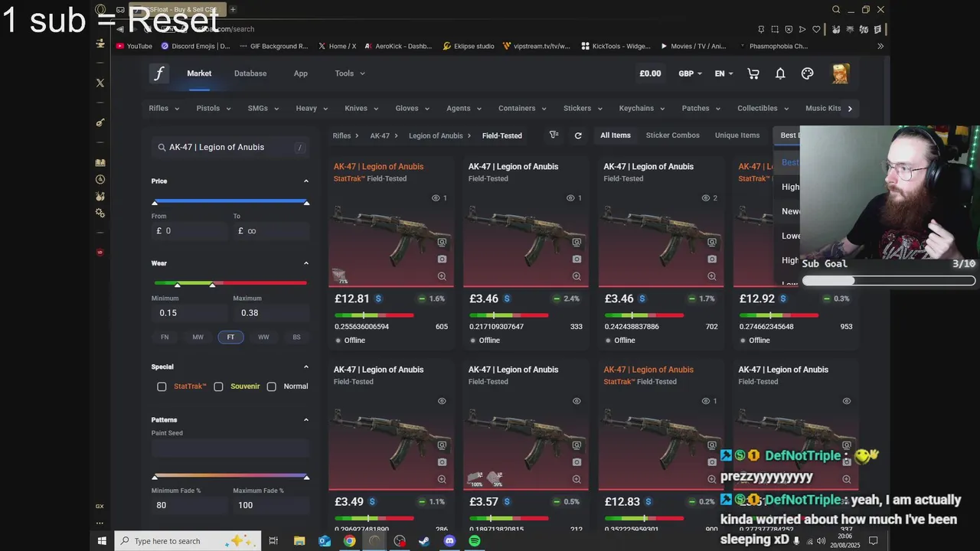Open the filter options icon next to refresh

point(554,135)
